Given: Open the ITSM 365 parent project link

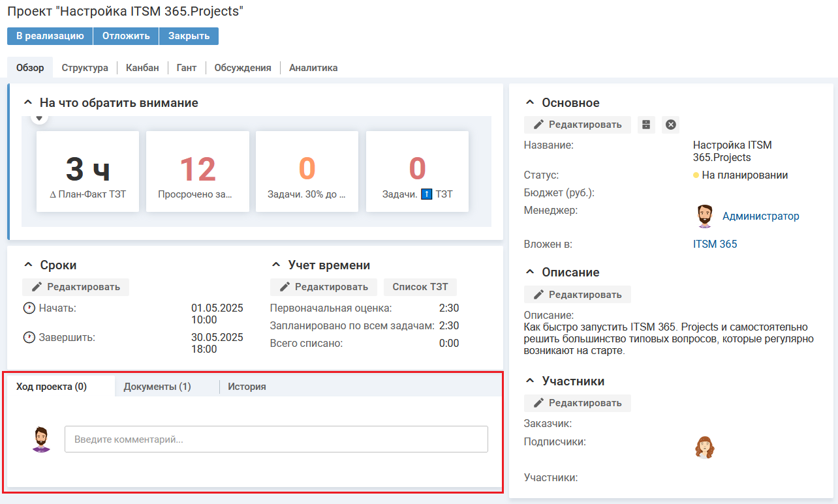Looking at the screenshot, I should (715, 245).
